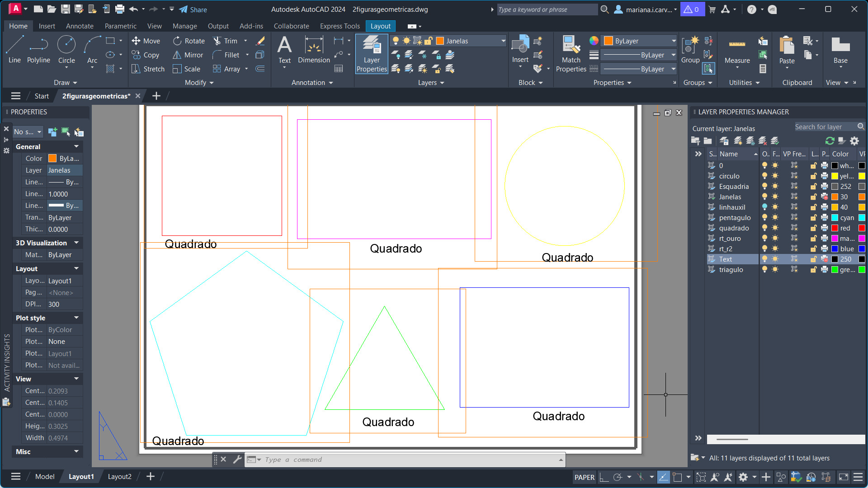Select the Dimension annotation tool
This screenshot has width=868, height=488.
pyautogui.click(x=314, y=50)
